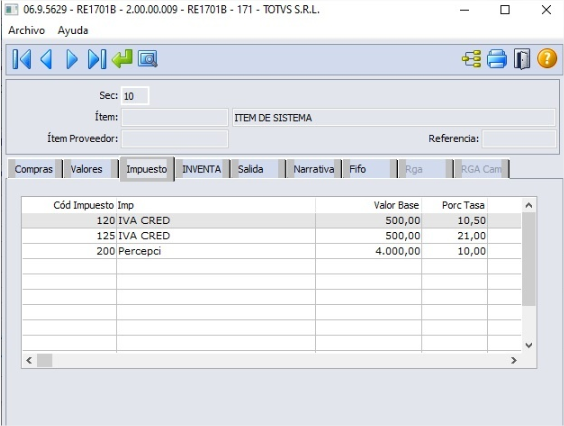Click IVA CRED in row 125
This screenshot has width=564, height=426.
pyautogui.click(x=216, y=236)
